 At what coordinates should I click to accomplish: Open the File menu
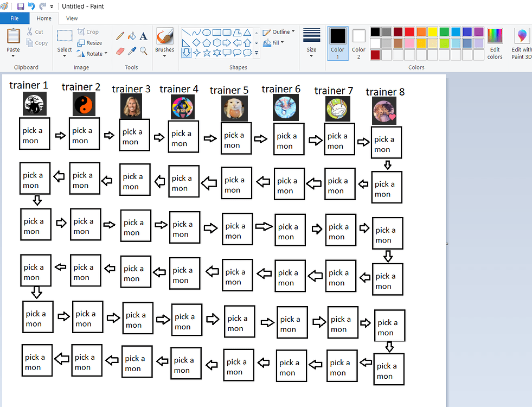(x=15, y=18)
